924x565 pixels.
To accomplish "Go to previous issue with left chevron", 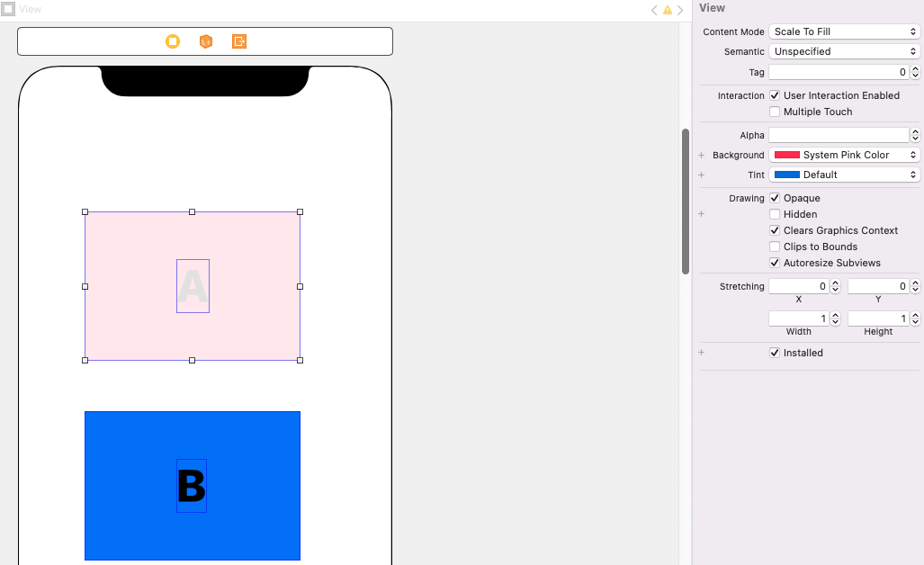I will pos(654,10).
